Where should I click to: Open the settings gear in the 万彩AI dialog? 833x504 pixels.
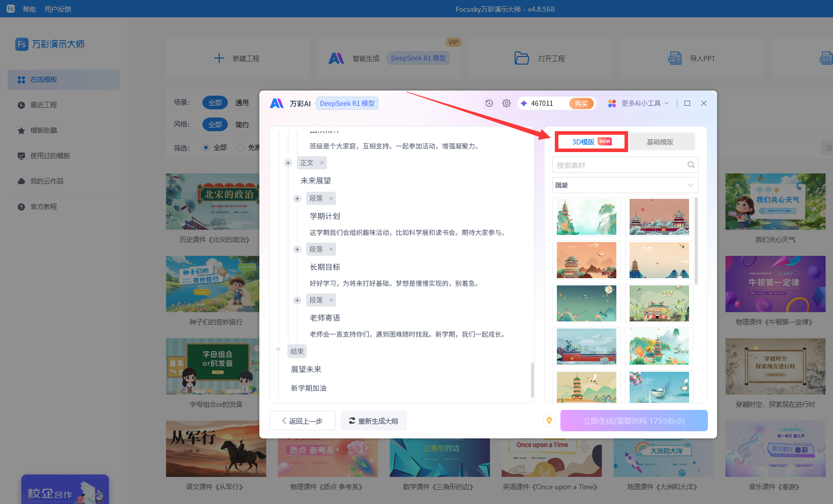click(507, 103)
